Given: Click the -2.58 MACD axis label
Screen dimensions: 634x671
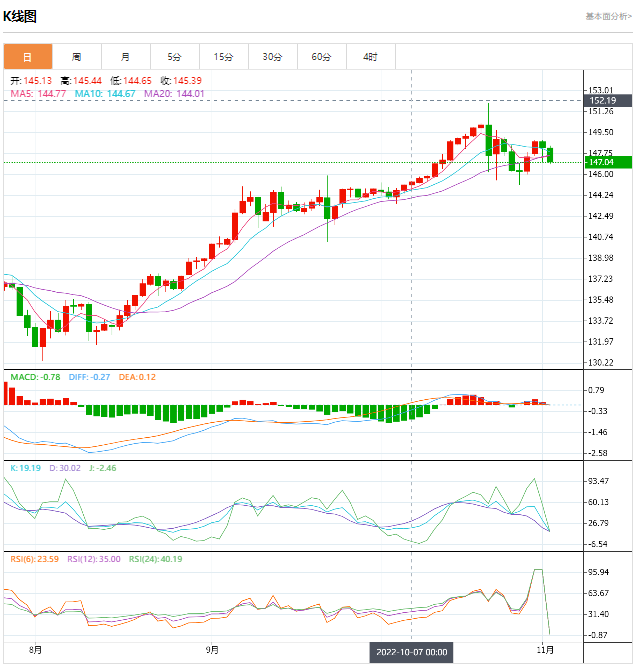Looking at the screenshot, I should pos(597,453).
